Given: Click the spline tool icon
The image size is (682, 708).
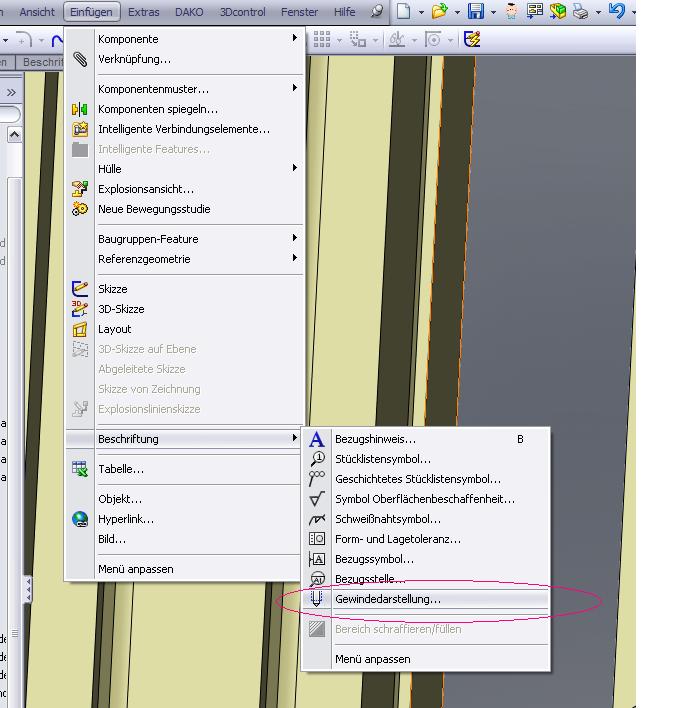Looking at the screenshot, I should (x=57, y=40).
